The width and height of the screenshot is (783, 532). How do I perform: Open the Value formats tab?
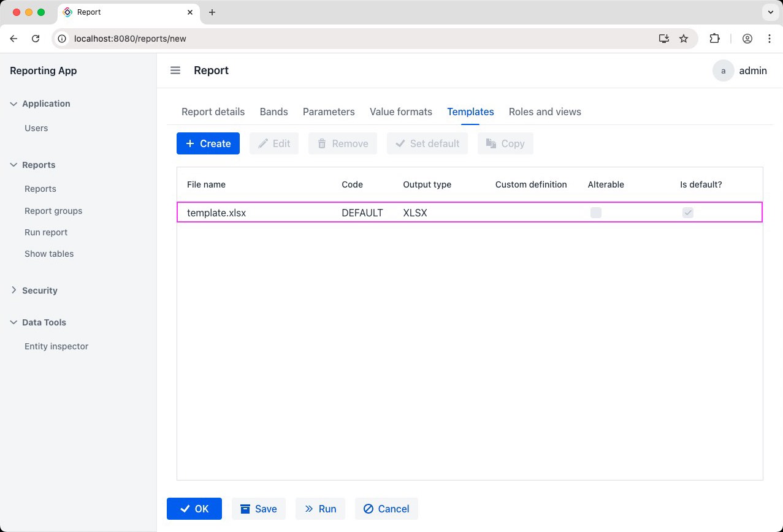pos(401,112)
